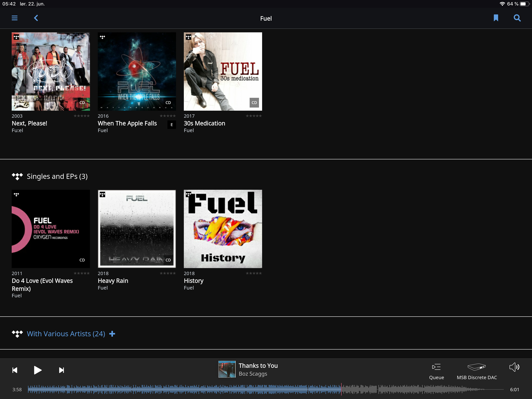This screenshot has width=532, height=399.
Task: Click the Next, Please! title text
Action: 29,123
